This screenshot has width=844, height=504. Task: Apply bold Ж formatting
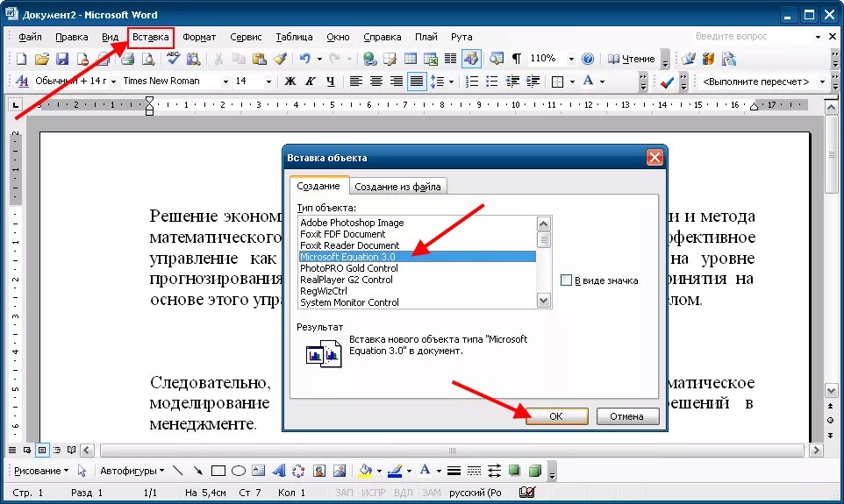(x=290, y=82)
